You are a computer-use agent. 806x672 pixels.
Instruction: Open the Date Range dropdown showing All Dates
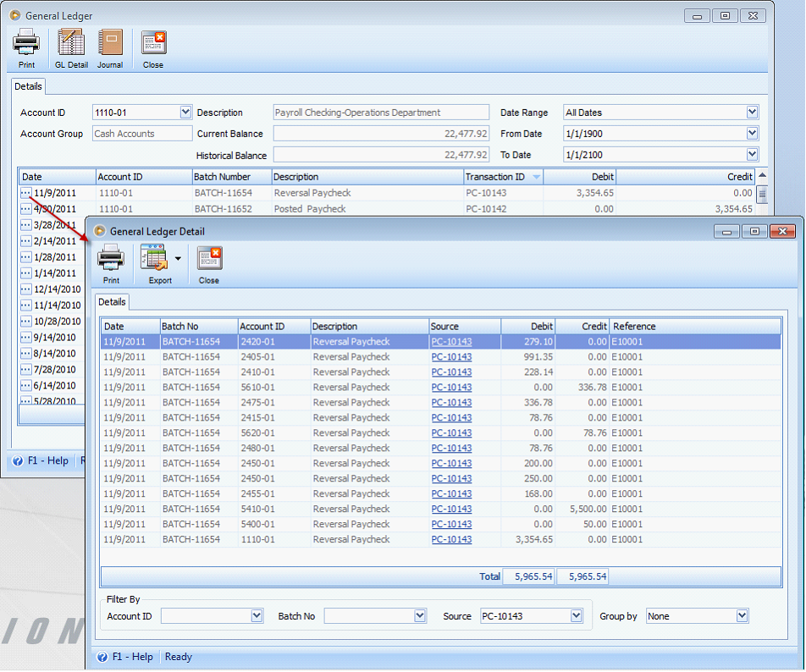[752, 112]
